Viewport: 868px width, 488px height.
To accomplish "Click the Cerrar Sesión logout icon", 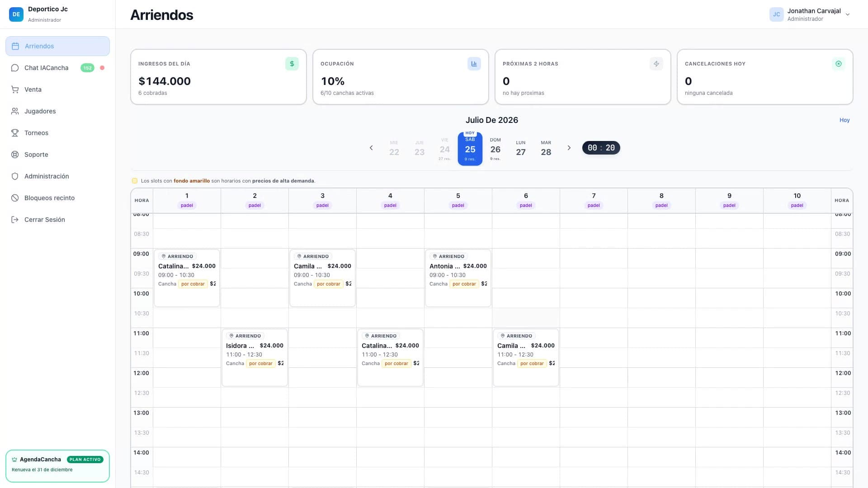I will point(15,220).
